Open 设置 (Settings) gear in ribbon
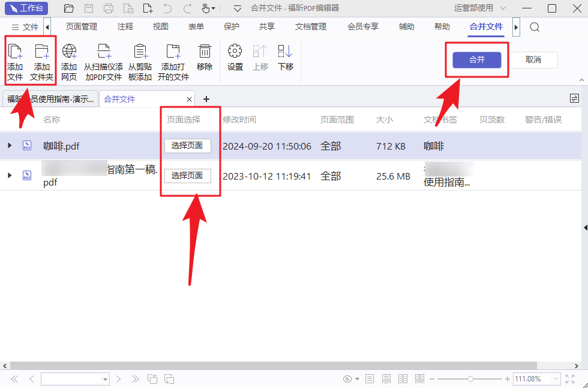 point(235,58)
